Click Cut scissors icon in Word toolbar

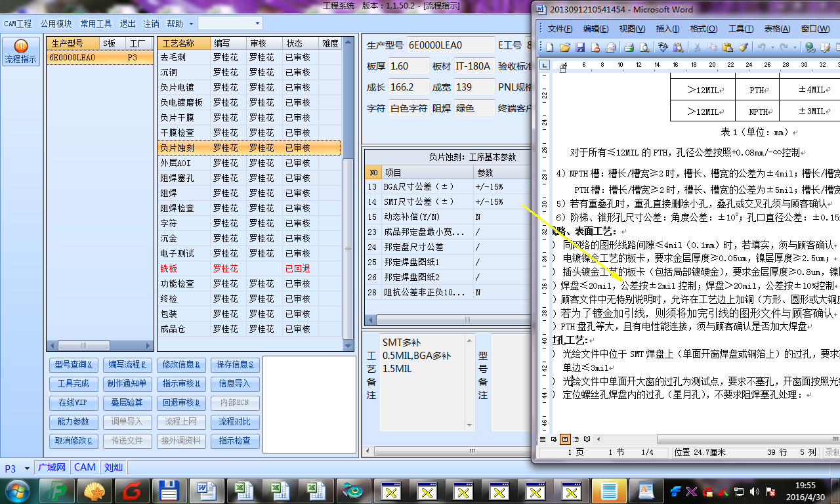pyautogui.click(x=696, y=47)
